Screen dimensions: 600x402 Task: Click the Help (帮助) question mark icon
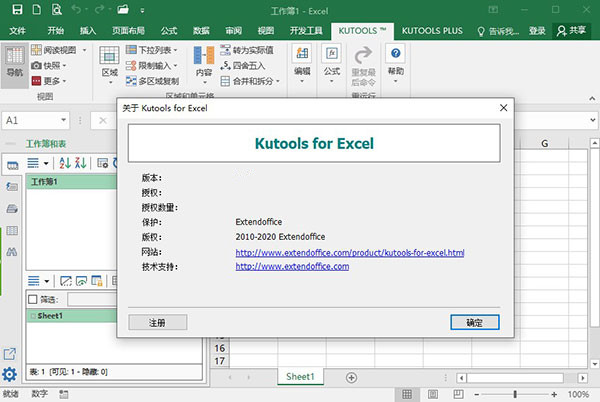point(396,54)
